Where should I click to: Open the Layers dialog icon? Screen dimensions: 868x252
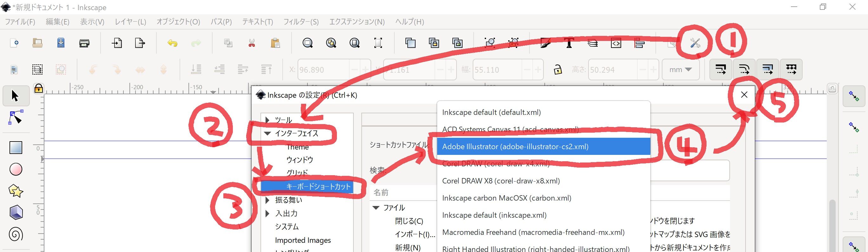coord(593,43)
